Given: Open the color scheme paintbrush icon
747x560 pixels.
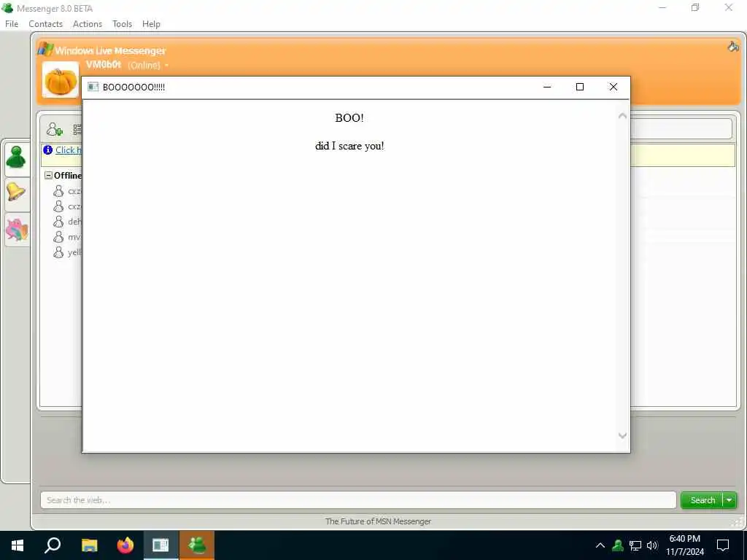Looking at the screenshot, I should (x=733, y=46).
